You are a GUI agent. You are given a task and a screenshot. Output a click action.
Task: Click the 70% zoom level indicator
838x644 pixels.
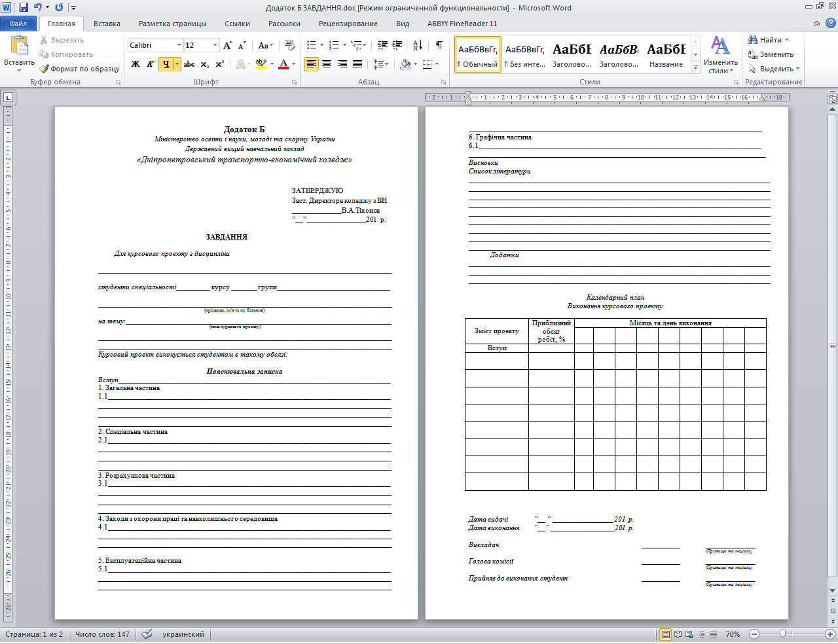point(733,634)
